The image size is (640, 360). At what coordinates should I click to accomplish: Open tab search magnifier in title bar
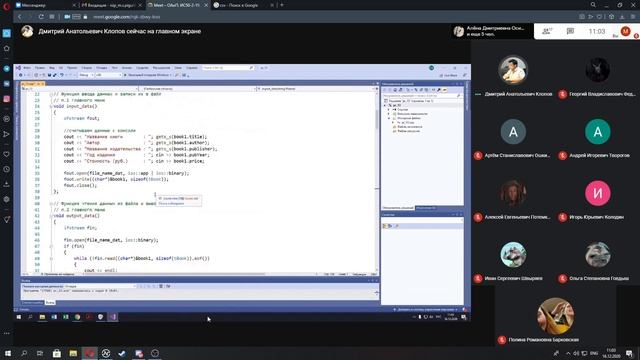click(x=593, y=5)
